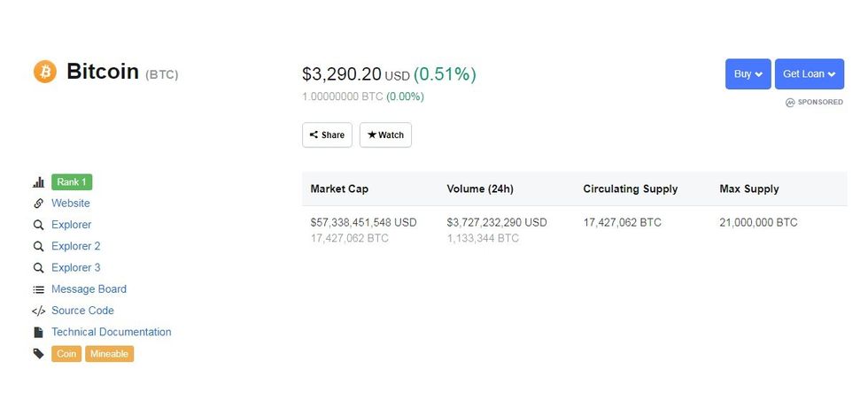
Task: Click the magnifier icon beside Explorer 2
Action: [38, 246]
